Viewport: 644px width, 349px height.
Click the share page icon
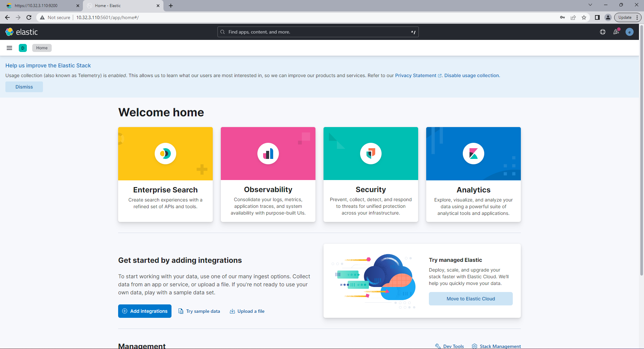click(x=573, y=17)
